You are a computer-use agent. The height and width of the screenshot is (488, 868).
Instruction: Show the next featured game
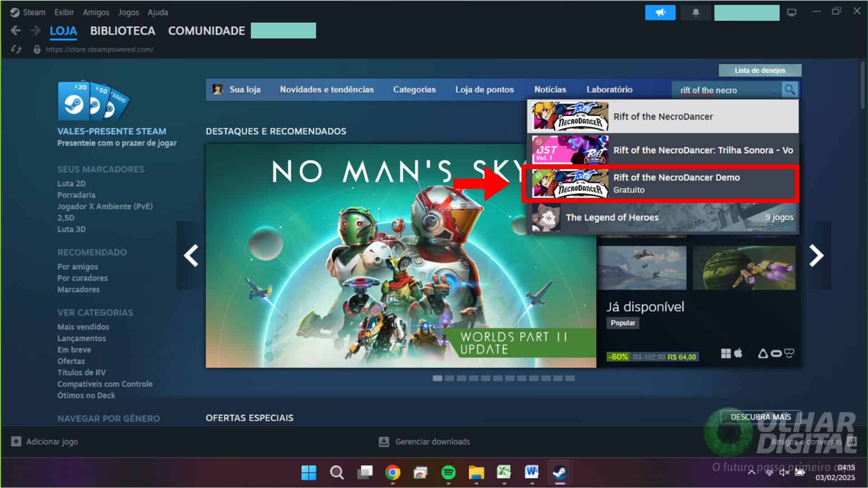point(816,256)
